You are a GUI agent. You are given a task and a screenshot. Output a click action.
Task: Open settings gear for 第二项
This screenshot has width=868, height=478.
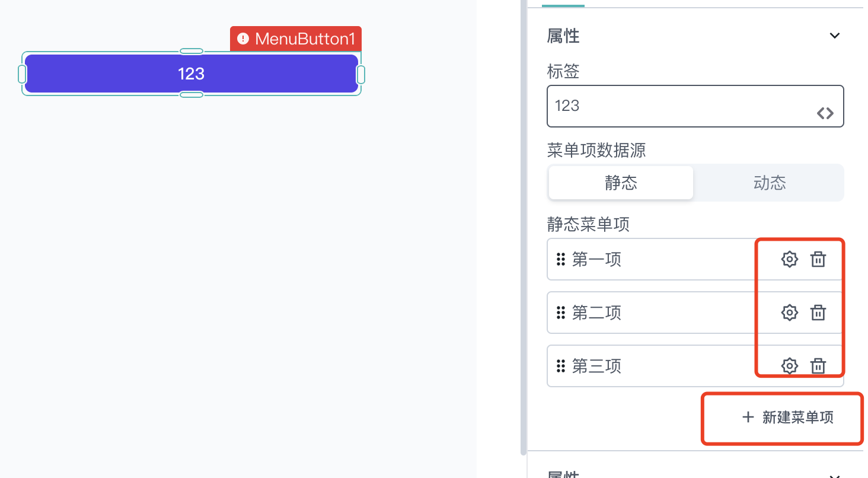tap(789, 313)
